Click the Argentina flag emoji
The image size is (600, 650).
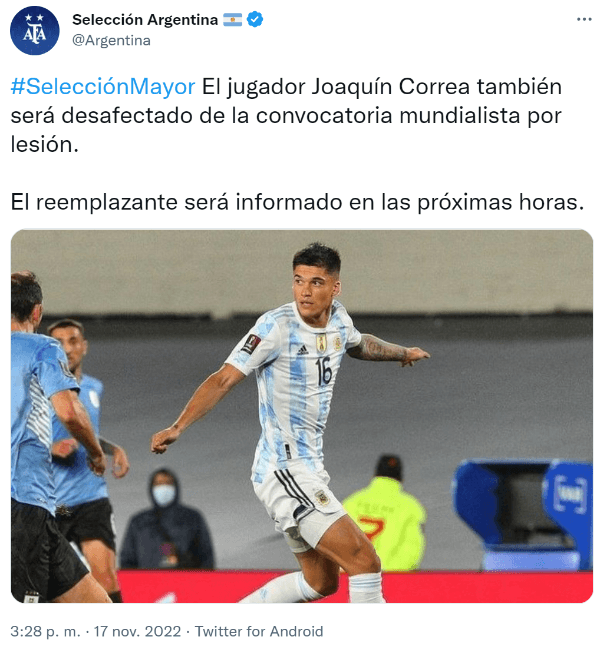[233, 19]
